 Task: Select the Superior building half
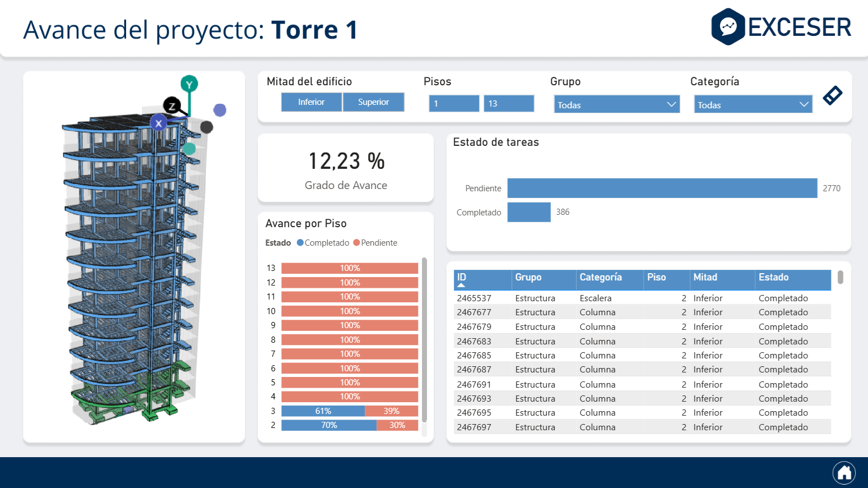coord(373,102)
